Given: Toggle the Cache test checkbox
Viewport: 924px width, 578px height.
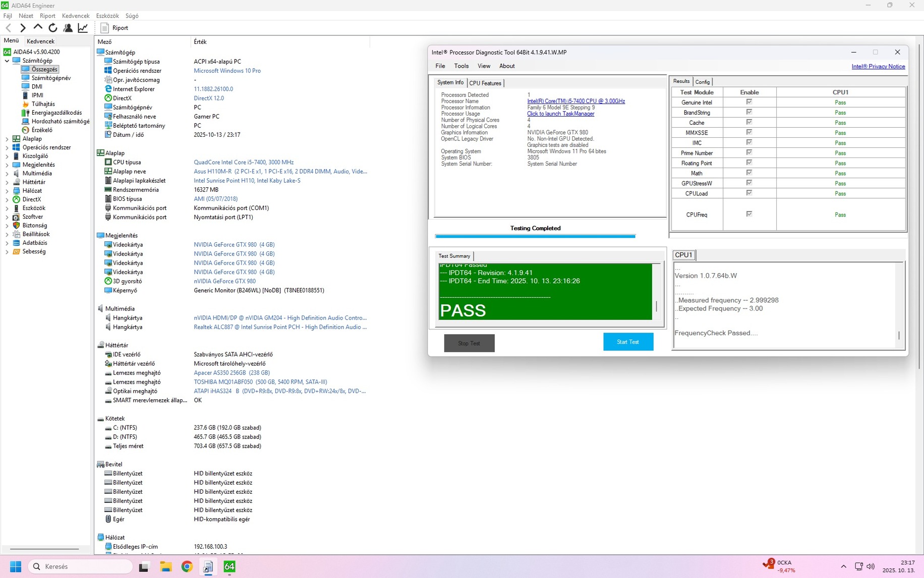Looking at the screenshot, I should coord(749,122).
